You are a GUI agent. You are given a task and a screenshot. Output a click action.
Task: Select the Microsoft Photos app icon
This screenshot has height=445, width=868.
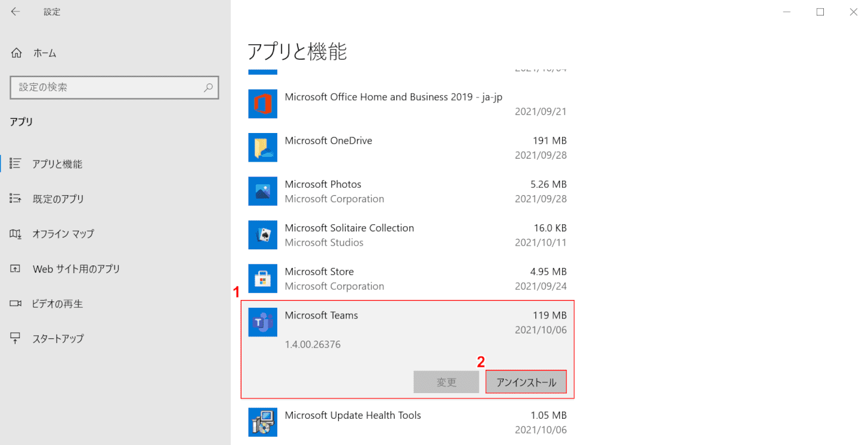click(263, 191)
